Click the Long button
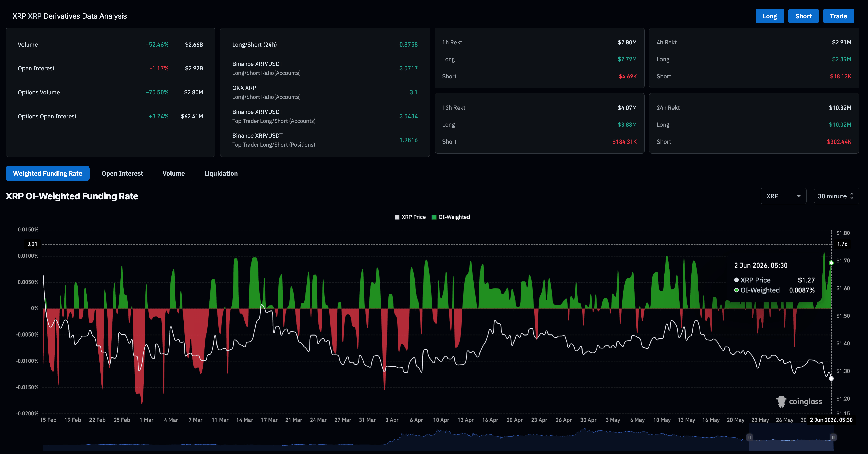This screenshot has height=454, width=868. 770,16
